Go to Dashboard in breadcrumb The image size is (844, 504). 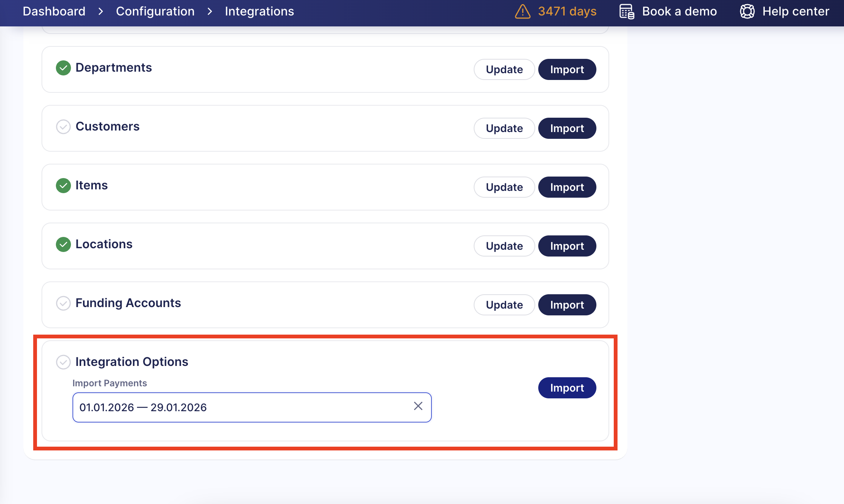tap(54, 11)
